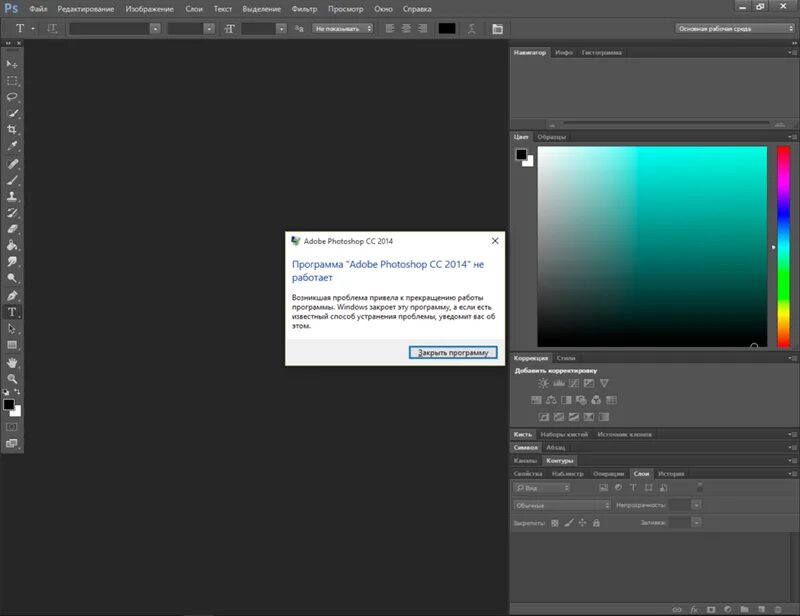Click the rainbow hue slider in Цвет panel
The image size is (800, 616).
(783, 247)
